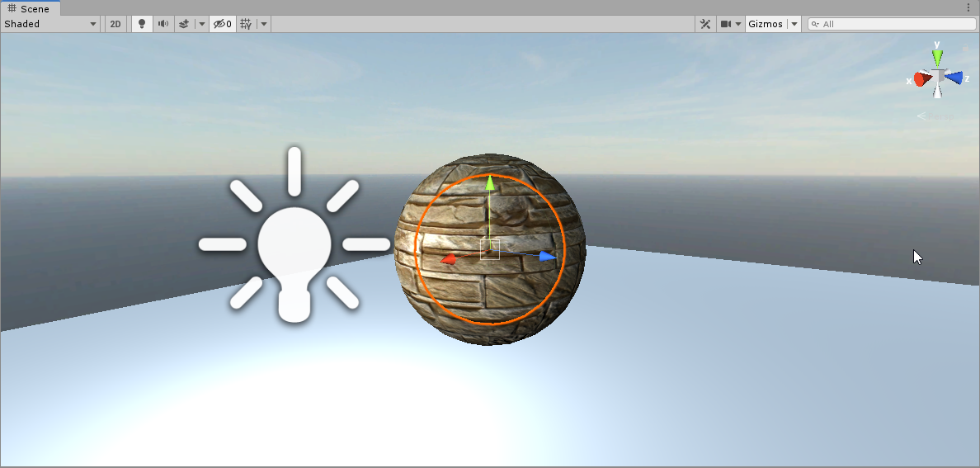Open the Shaded draw mode dropdown
This screenshot has height=468, width=980.
(50, 24)
